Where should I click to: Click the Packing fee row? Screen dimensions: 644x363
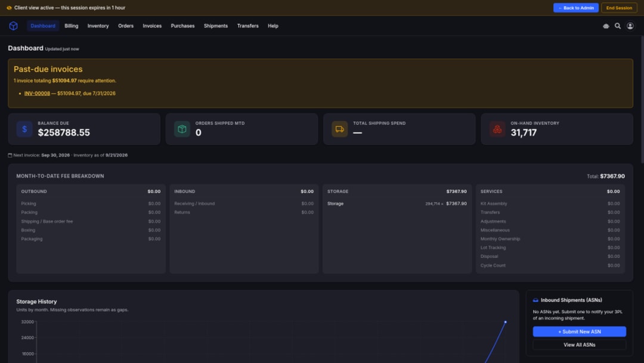[x=91, y=212]
